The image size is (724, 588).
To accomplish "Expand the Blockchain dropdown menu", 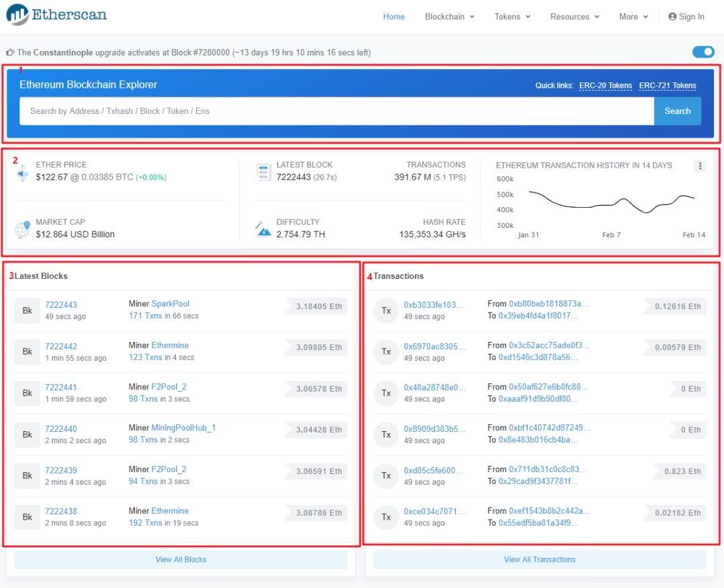I will pos(450,17).
